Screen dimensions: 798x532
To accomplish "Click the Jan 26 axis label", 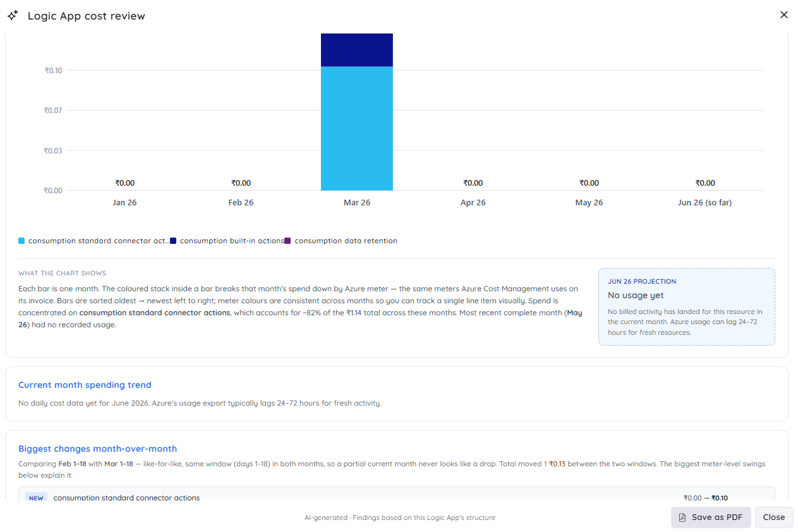I will click(124, 203).
